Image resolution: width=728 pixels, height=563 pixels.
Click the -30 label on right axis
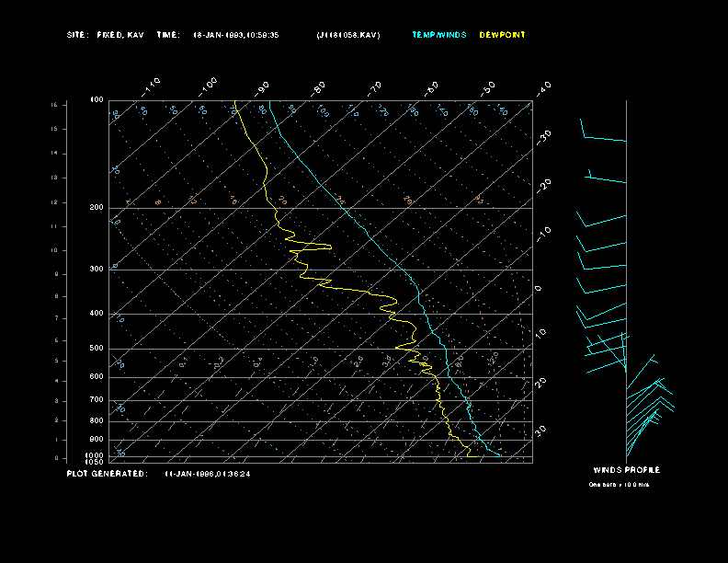[x=543, y=137]
